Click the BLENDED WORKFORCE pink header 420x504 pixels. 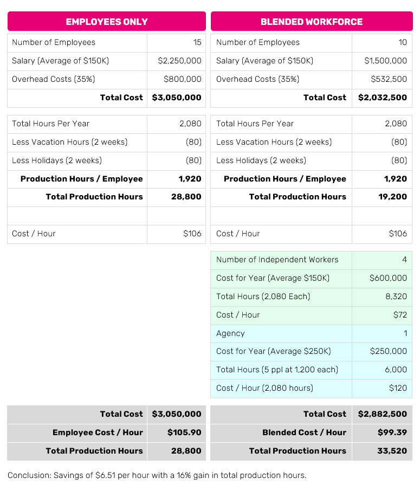(311, 22)
